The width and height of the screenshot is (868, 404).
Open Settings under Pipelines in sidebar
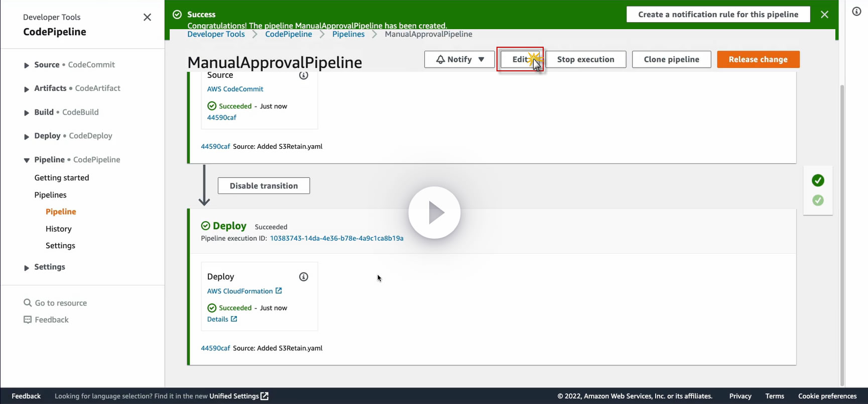coord(60,246)
